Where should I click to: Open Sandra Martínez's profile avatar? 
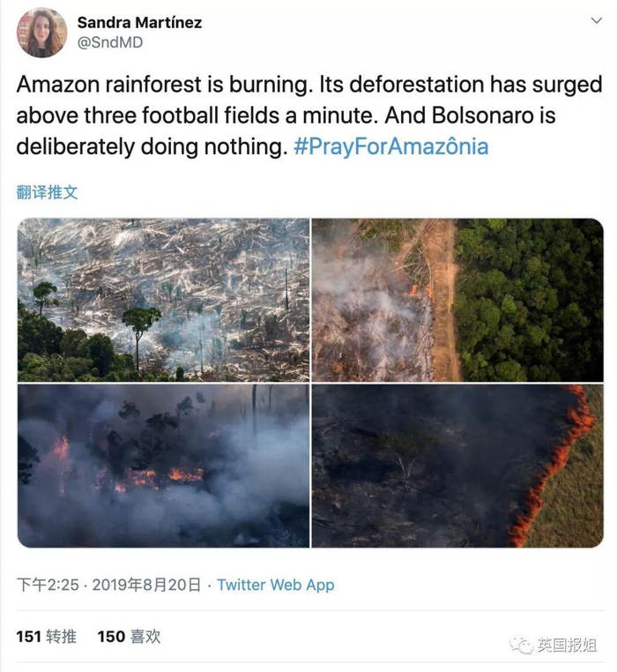41,33
